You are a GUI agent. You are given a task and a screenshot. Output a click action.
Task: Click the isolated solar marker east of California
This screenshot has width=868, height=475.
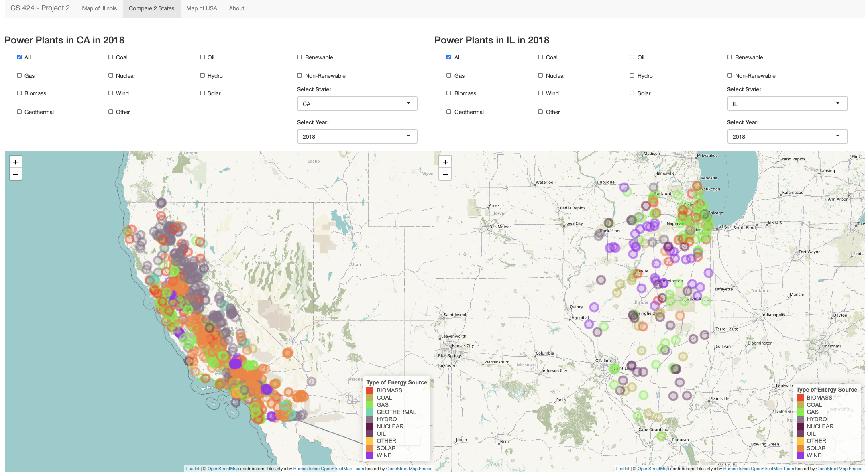pos(287,353)
